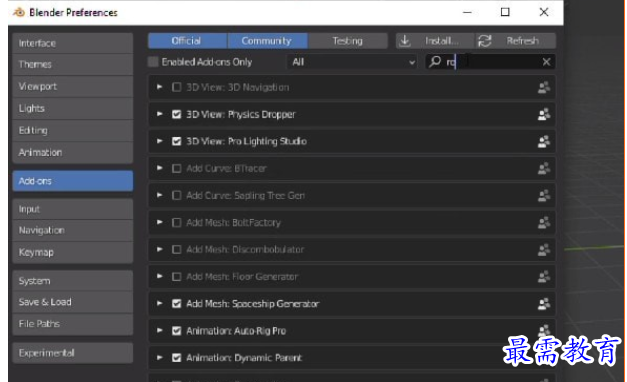Click the Install download arrow icon
Viewport: 627px width, 382px height.
coord(405,41)
